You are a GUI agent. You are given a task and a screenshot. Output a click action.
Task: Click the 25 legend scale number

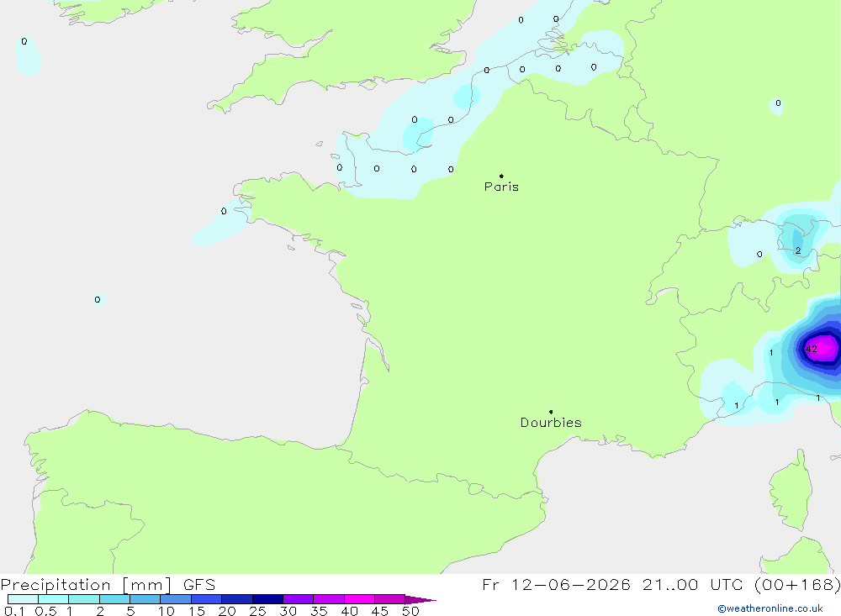click(x=257, y=611)
